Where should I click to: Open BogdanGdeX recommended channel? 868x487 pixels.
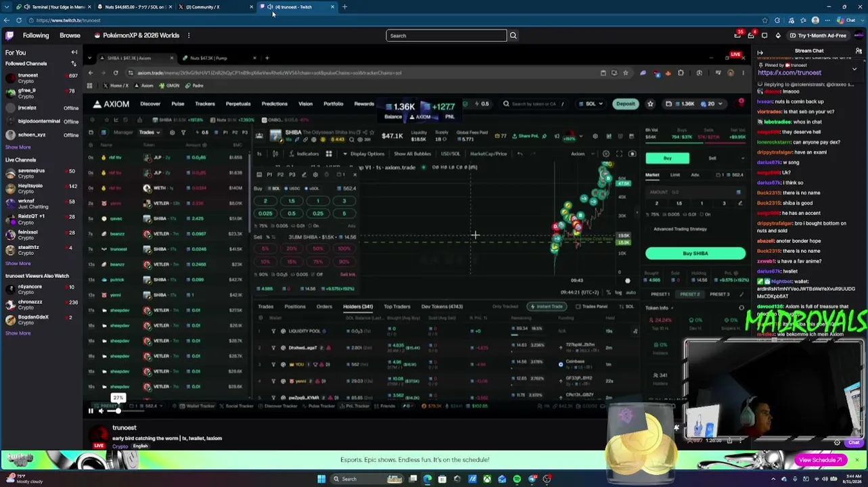41,319
